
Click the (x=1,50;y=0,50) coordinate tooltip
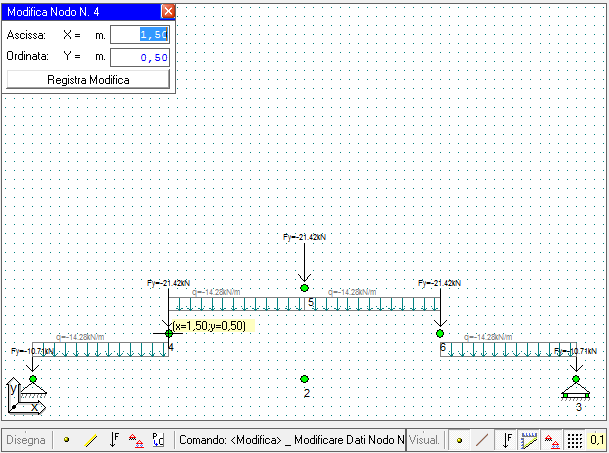tap(213, 326)
